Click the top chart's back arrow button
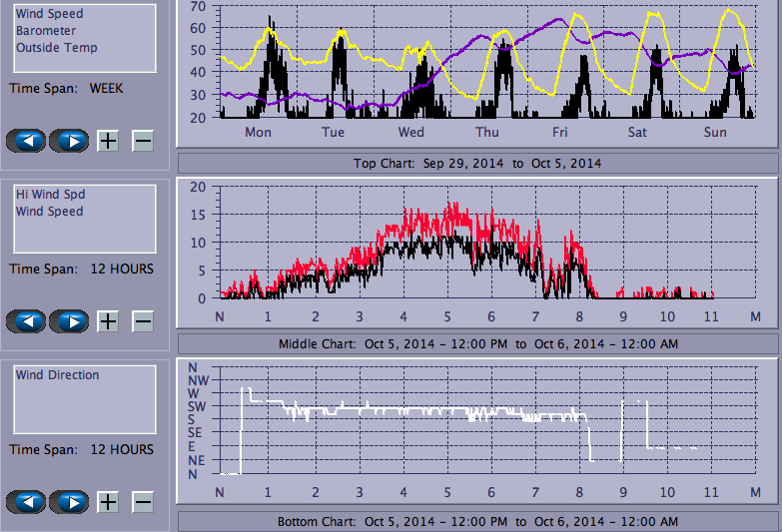 [x=31, y=140]
